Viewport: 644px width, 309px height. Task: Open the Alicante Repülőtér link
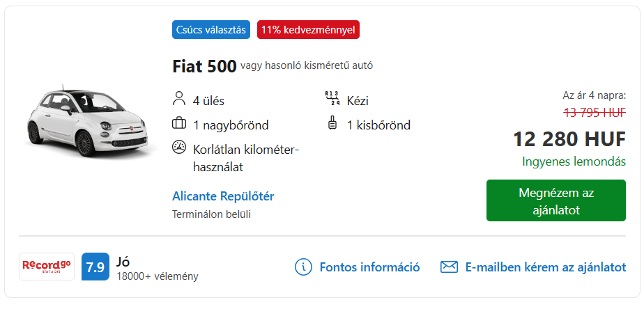coord(223,196)
